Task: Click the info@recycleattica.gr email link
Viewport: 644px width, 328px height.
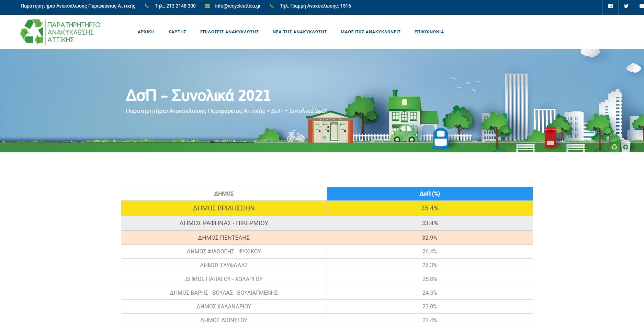Action: [x=238, y=6]
